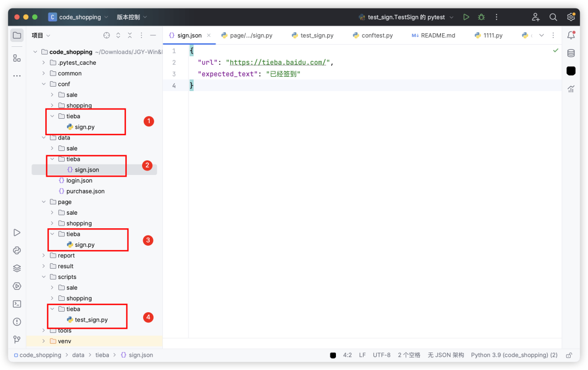Click the expected_text key in editor
The width and height of the screenshot is (588, 370).
coord(228,74)
